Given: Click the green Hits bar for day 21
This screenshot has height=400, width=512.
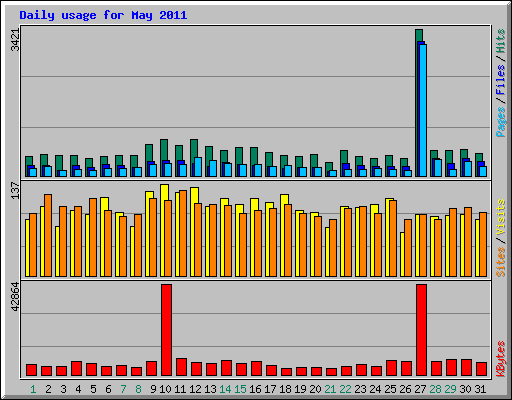Looking at the screenshot, I should (x=329, y=166).
